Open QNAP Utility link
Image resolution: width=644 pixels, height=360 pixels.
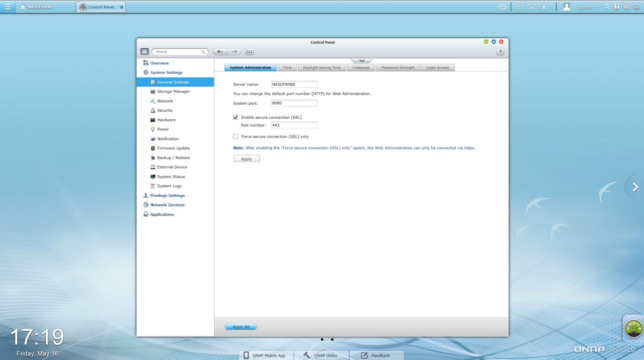tap(321, 355)
